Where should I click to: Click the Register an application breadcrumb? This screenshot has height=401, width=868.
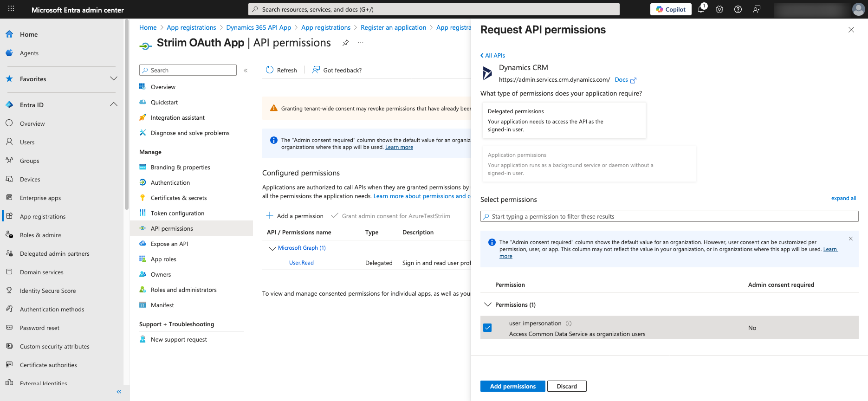(x=393, y=27)
